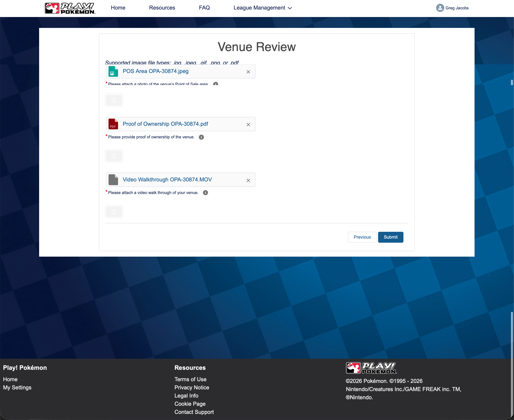Viewport: 514px width, 420px height.
Task: Submit the Venue Review form
Action: (x=391, y=237)
